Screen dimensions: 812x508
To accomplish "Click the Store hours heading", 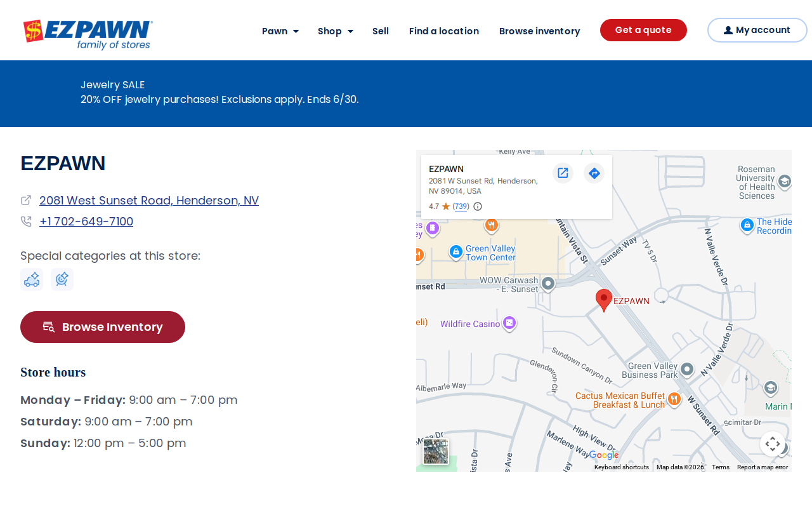I will (53, 372).
